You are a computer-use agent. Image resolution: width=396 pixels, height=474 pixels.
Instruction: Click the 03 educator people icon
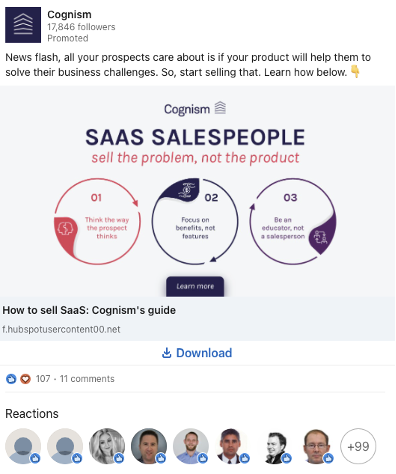coord(320,237)
